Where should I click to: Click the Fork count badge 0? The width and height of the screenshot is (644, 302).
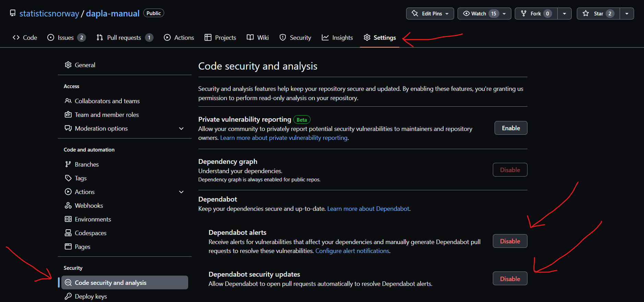coord(547,13)
